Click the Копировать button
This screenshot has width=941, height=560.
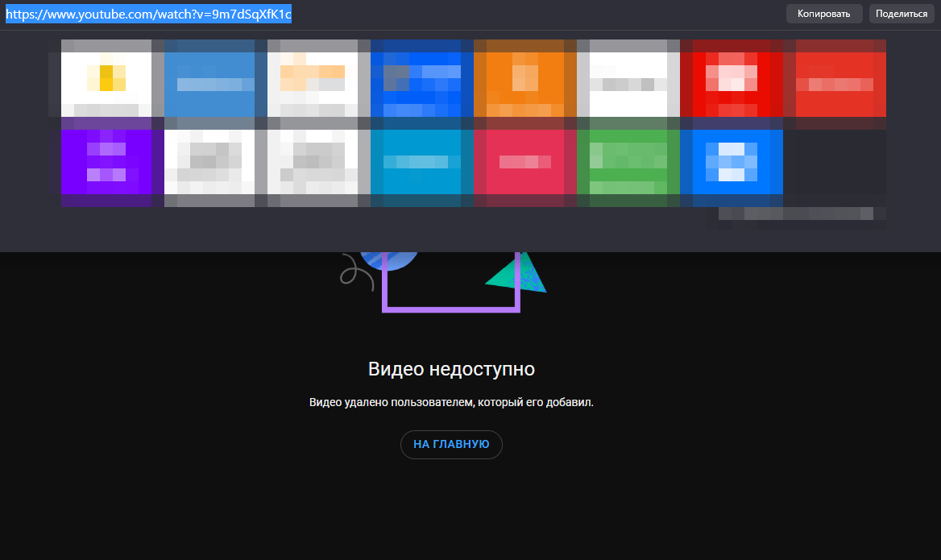823,13
